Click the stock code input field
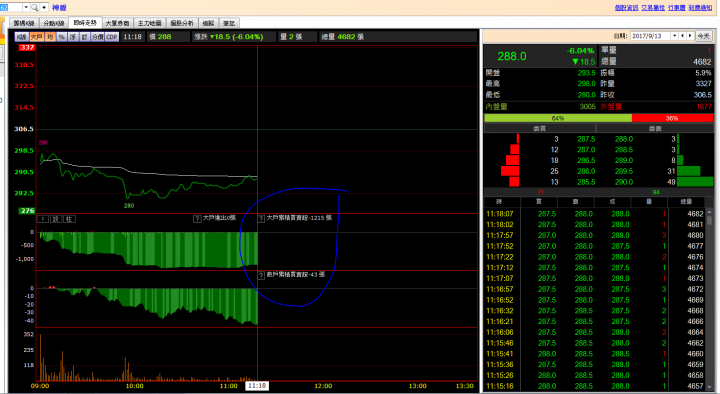Image resolution: width=720 pixels, height=394 pixels. pyautogui.click(x=11, y=7)
